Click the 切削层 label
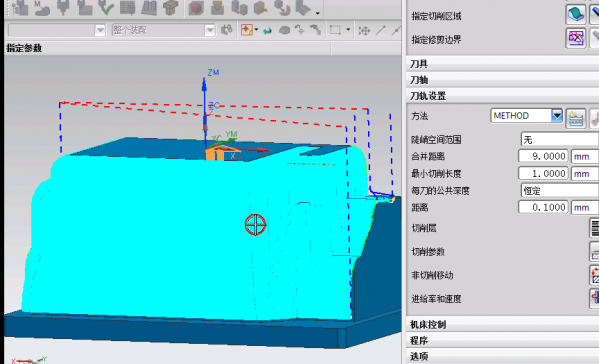The width and height of the screenshot is (599, 364). point(424,228)
